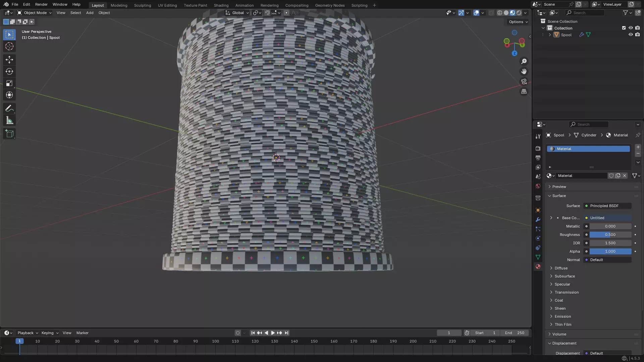Open the Render menu
The image size is (644, 362).
pyautogui.click(x=41, y=4)
